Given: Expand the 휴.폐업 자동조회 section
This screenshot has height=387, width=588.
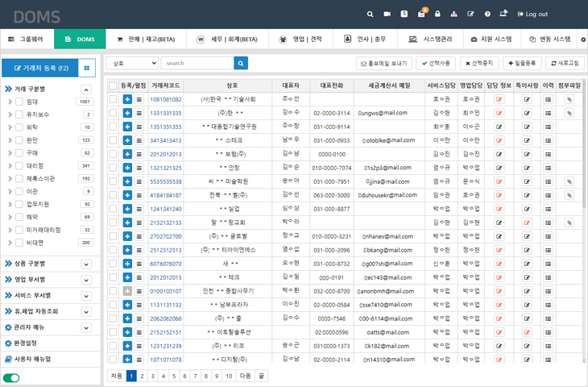Looking at the screenshot, I should pos(86,311).
